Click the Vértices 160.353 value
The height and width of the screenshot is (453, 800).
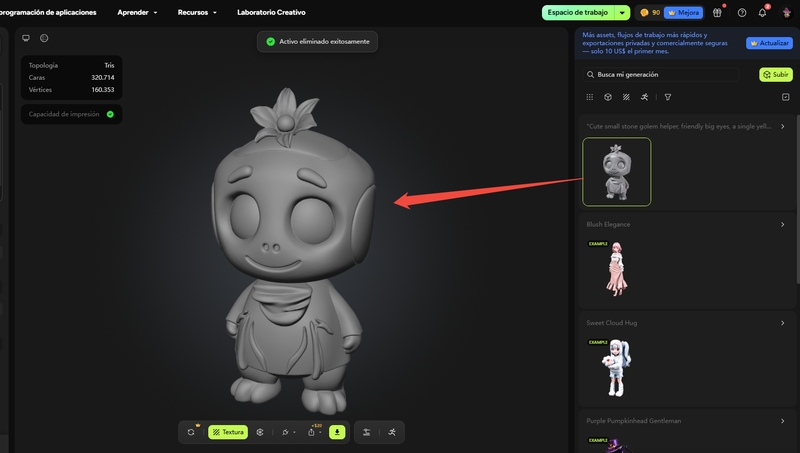click(x=103, y=90)
